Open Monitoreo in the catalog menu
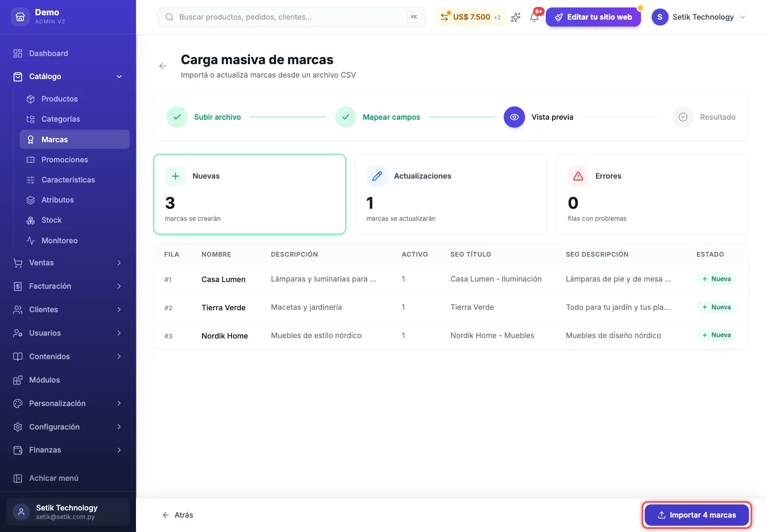 [x=75, y=241]
